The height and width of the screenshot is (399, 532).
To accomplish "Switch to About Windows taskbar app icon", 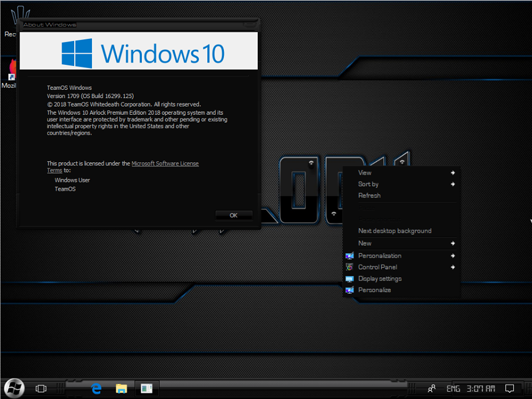I will (146, 388).
